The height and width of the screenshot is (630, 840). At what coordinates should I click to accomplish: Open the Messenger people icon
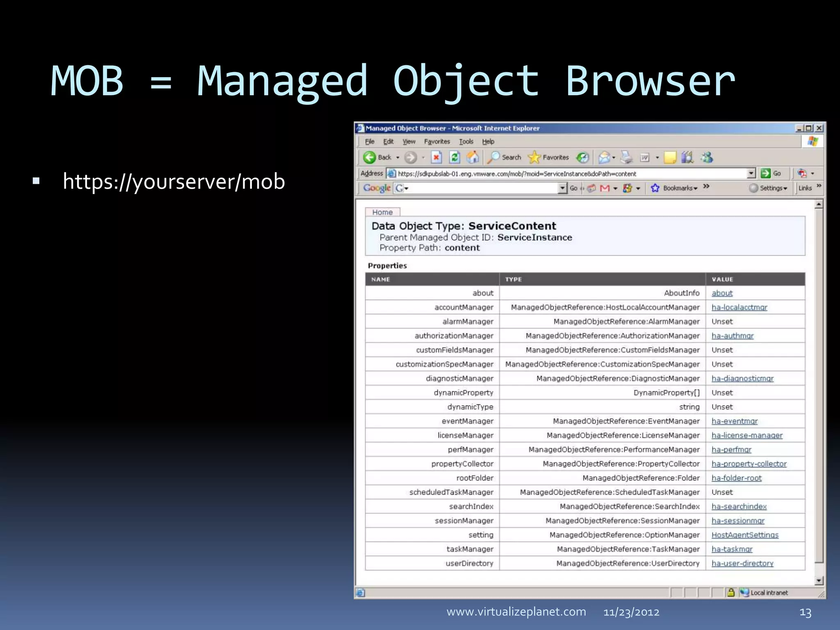(x=707, y=157)
